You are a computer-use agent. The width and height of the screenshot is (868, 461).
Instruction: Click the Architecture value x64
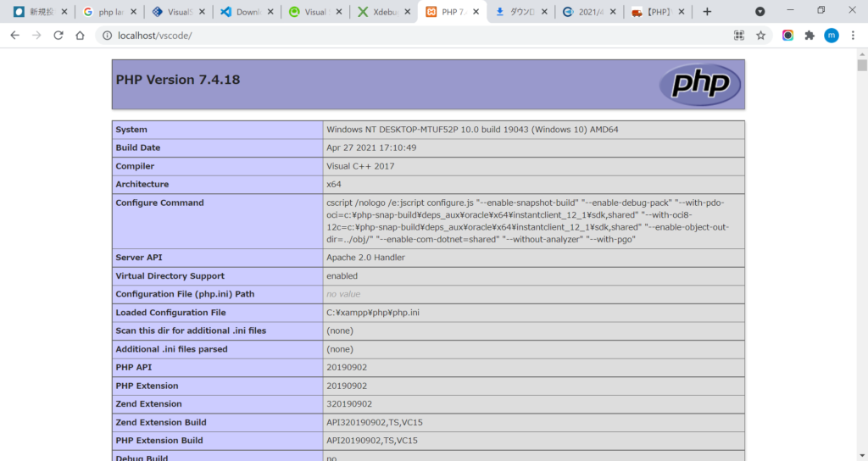pyautogui.click(x=334, y=184)
